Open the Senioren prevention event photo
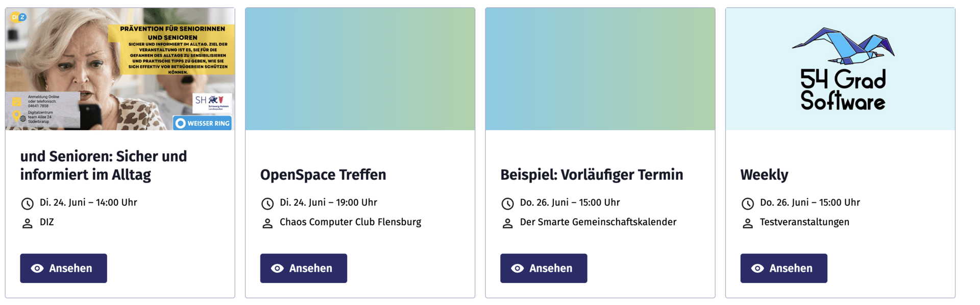The width and height of the screenshot is (980, 305). pos(120,69)
